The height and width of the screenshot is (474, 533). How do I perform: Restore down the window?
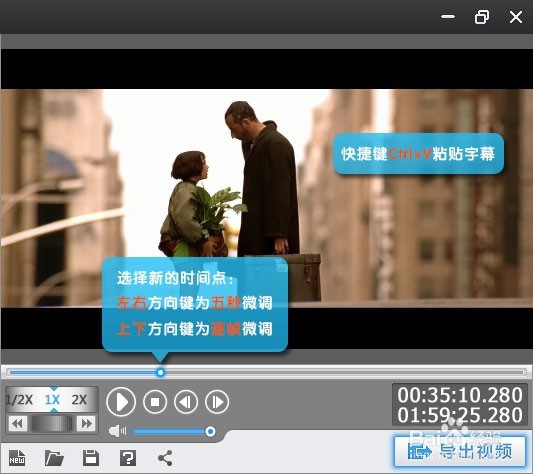482,16
